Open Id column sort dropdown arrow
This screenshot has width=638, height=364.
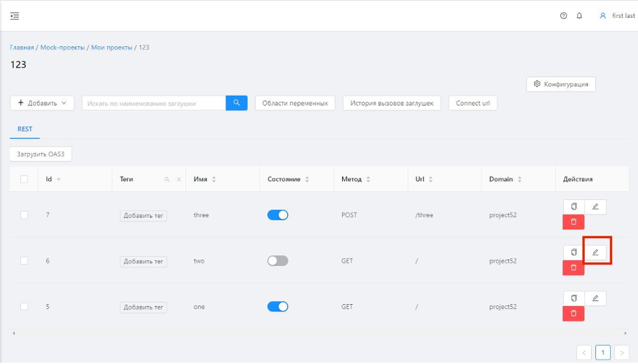(x=59, y=180)
